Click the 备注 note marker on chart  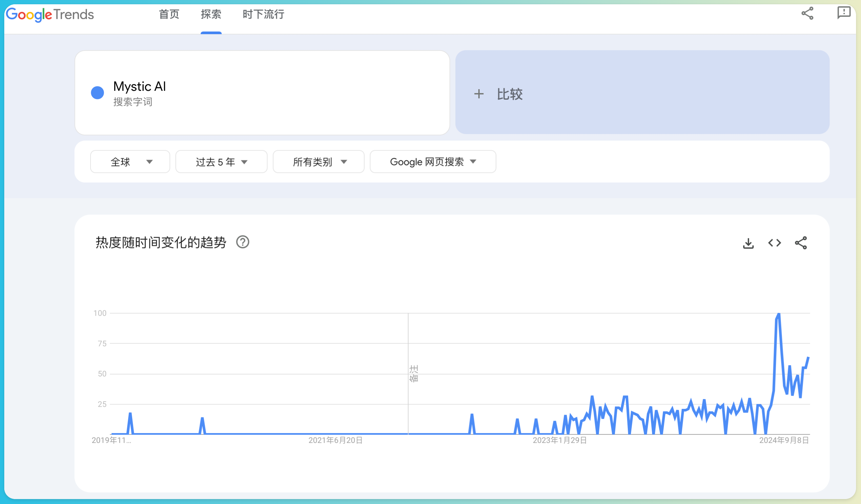click(x=414, y=373)
